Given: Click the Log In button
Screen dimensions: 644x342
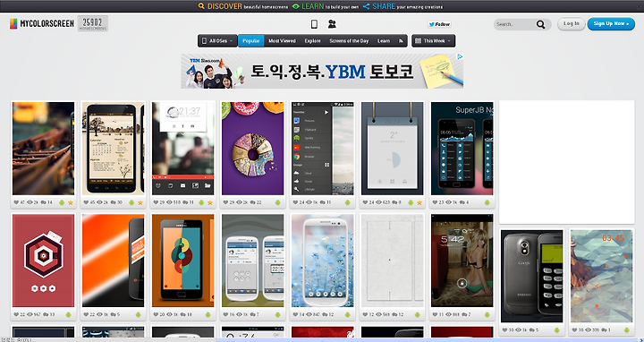Looking at the screenshot, I should 572,24.
